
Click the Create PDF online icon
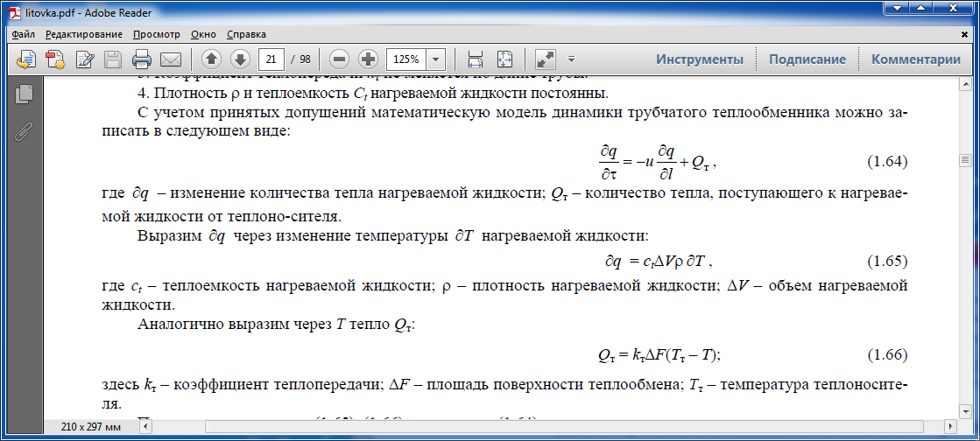click(25, 60)
